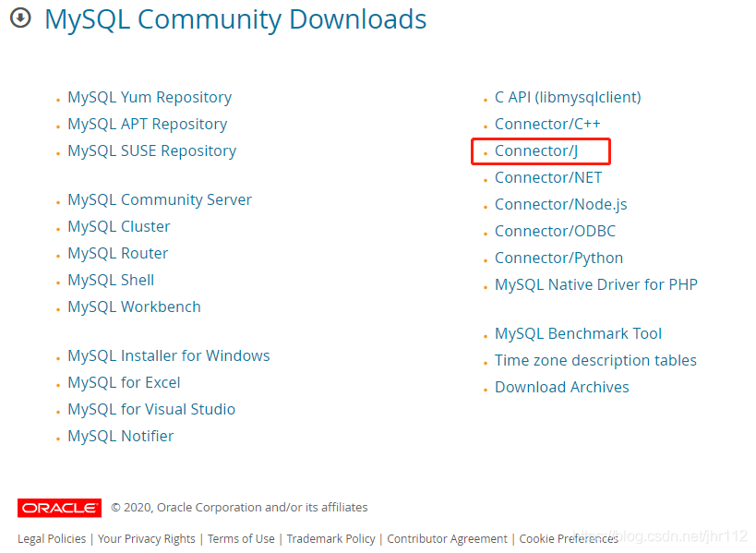Click the Oracle logo in the footer
Image resolution: width=756 pixels, height=553 pixels.
click(x=59, y=508)
